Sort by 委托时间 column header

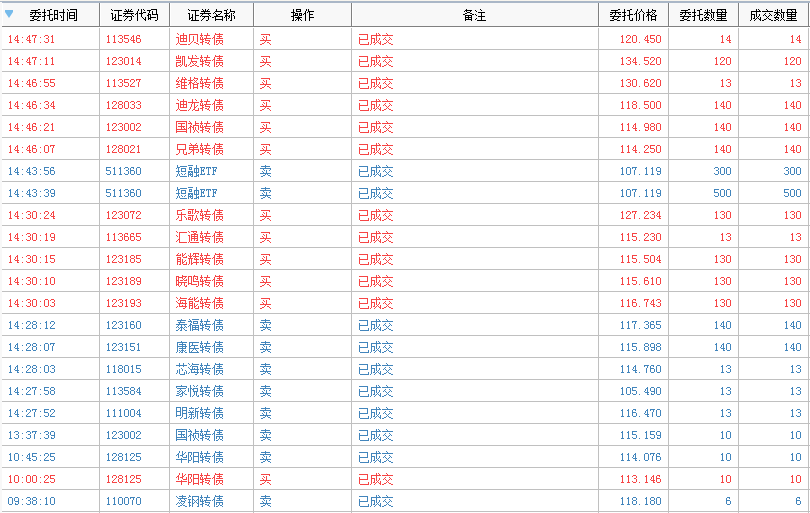click(51, 15)
